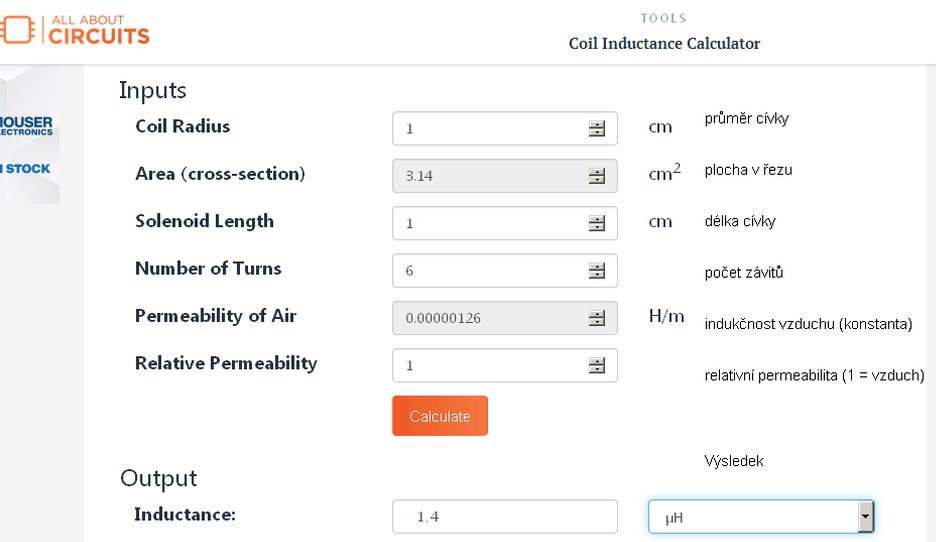Focus the Coil Radius input field

coord(504,128)
